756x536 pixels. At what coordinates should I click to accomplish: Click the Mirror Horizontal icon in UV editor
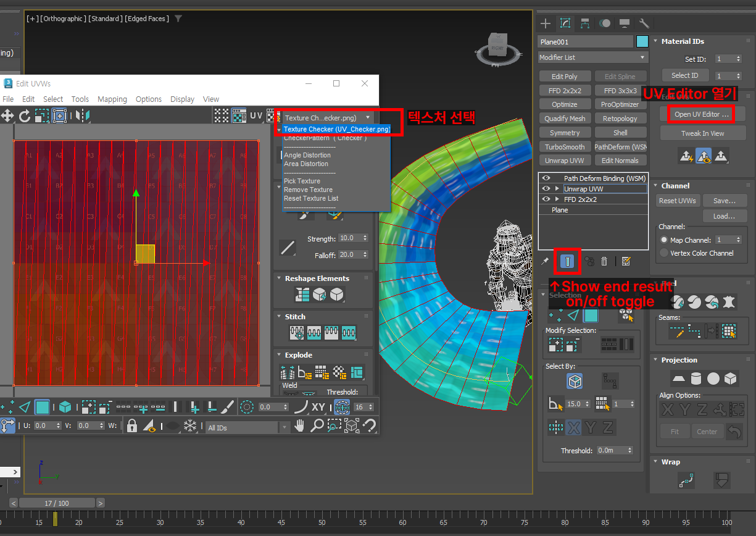pyautogui.click(x=83, y=115)
